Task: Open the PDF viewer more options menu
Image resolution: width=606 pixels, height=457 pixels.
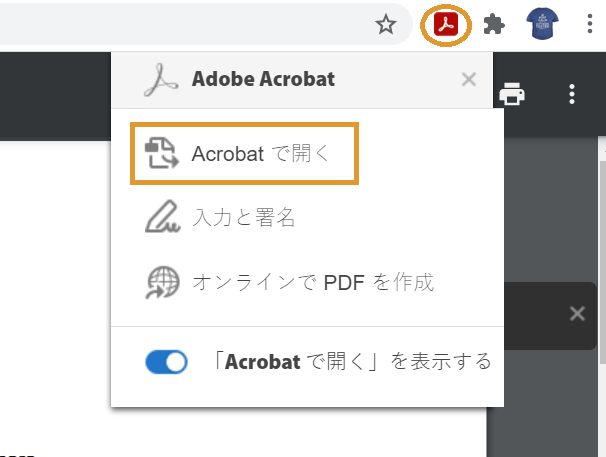Action: (x=572, y=94)
